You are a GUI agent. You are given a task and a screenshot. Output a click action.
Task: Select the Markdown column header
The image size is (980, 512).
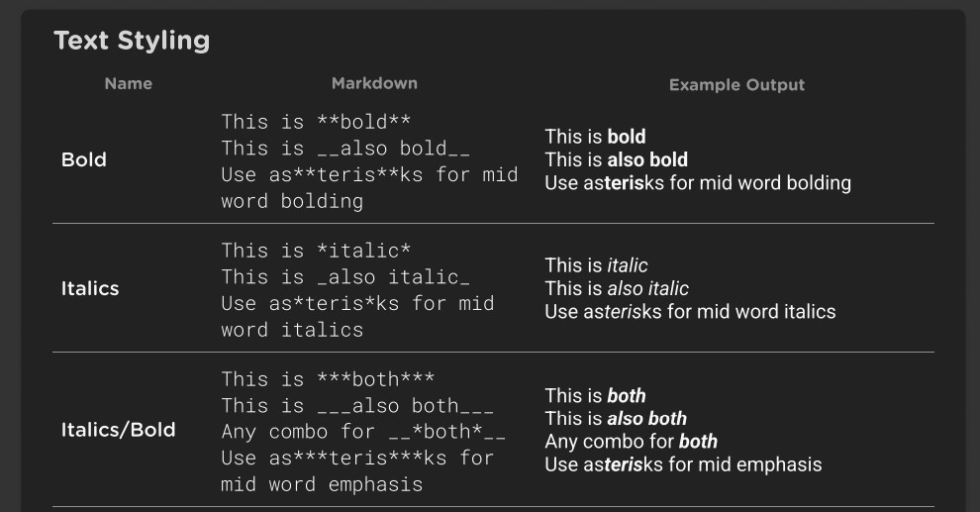374,84
